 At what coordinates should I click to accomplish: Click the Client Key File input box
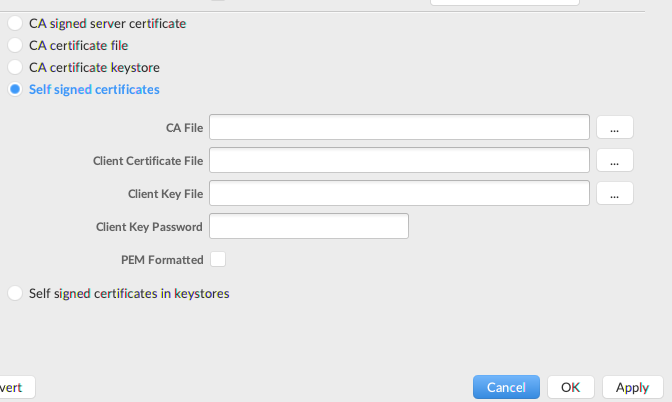tap(399, 193)
